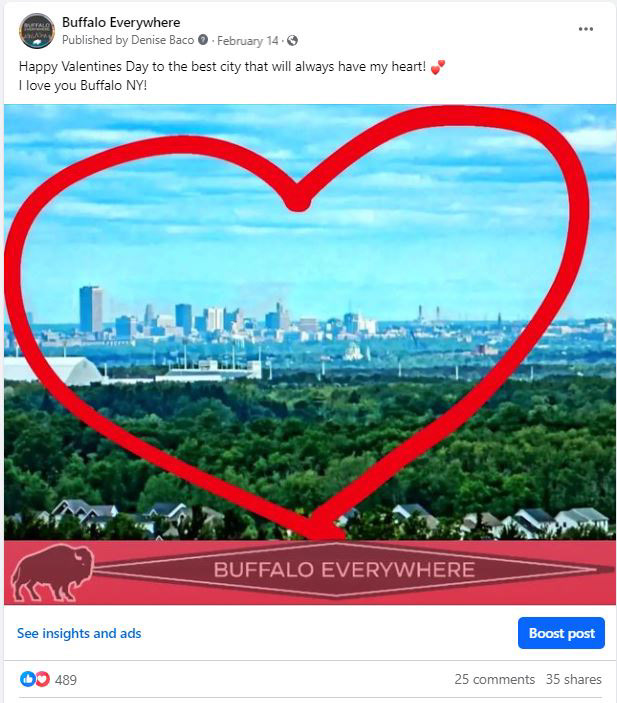
Task: View the 35 shares list
Action: [574, 679]
